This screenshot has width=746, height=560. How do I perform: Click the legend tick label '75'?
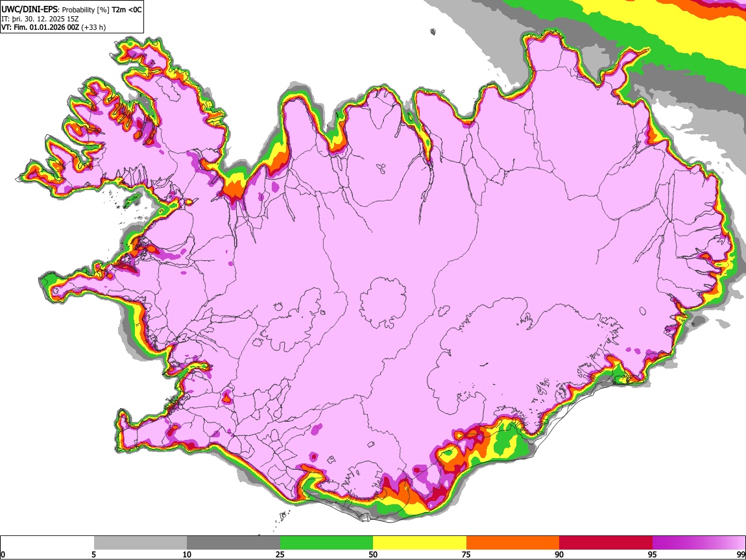coord(466,554)
